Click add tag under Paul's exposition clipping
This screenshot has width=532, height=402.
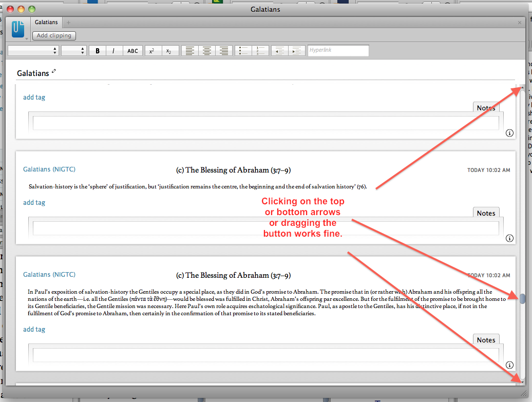(x=34, y=330)
